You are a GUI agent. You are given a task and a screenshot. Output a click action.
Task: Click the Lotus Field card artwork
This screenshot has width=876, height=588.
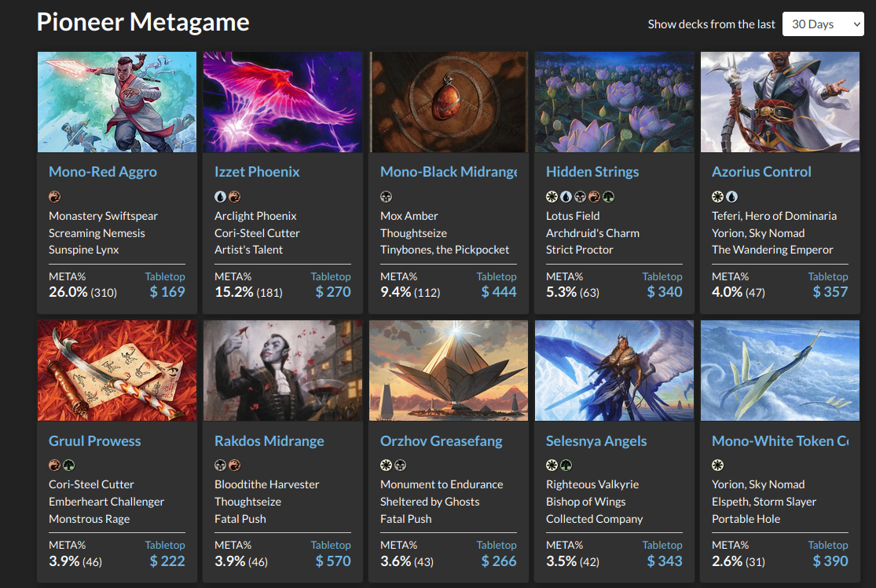click(614, 102)
